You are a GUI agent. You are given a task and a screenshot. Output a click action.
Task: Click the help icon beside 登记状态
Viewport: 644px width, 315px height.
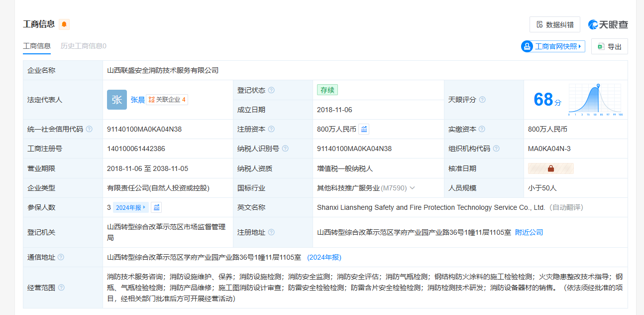coord(271,90)
